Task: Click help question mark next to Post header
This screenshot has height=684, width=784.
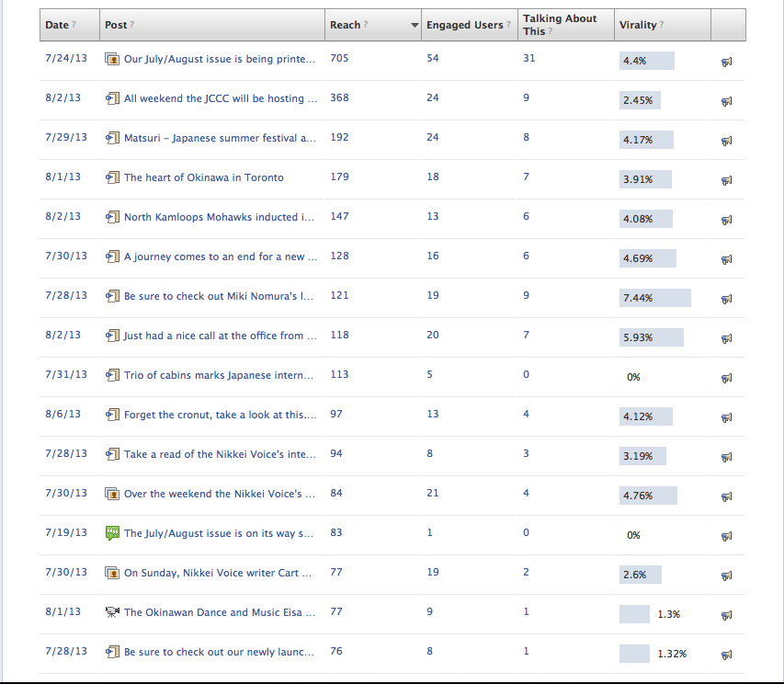Action: point(131,25)
